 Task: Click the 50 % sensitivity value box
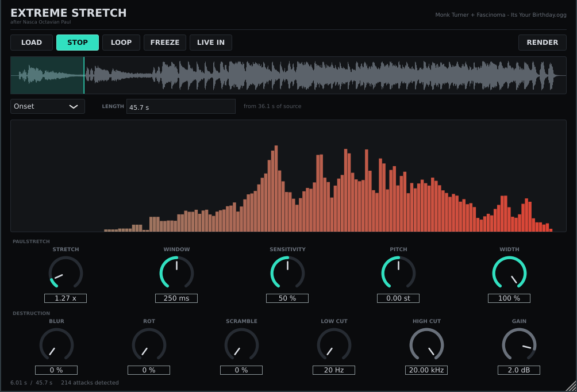pos(287,298)
